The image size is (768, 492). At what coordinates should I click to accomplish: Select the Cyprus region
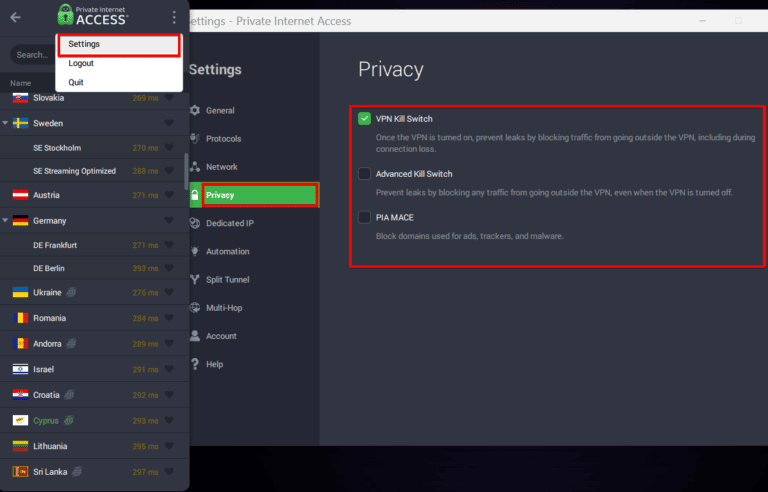pyautogui.click(x=93, y=420)
